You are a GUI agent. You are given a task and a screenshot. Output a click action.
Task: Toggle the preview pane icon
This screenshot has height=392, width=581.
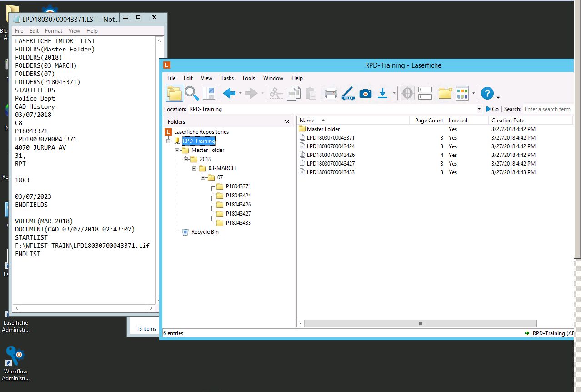coord(209,93)
